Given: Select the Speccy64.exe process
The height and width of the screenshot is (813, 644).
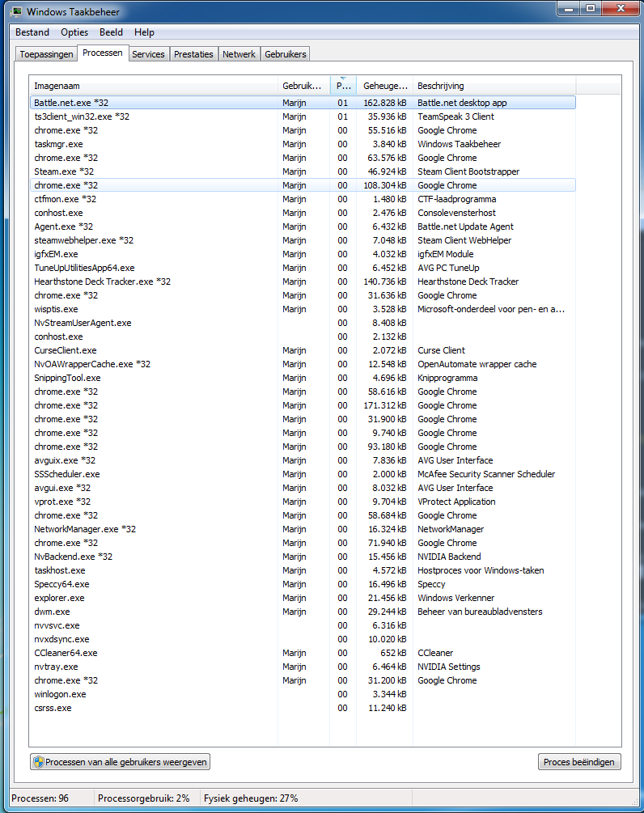Looking at the screenshot, I should [x=303, y=584].
